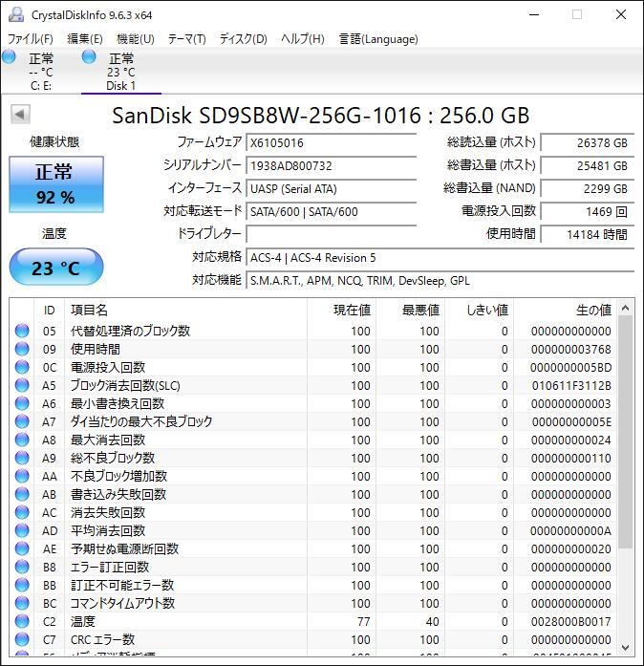Click status orb of attribute AB
Screen dimensions: 644x666
(x=22, y=494)
